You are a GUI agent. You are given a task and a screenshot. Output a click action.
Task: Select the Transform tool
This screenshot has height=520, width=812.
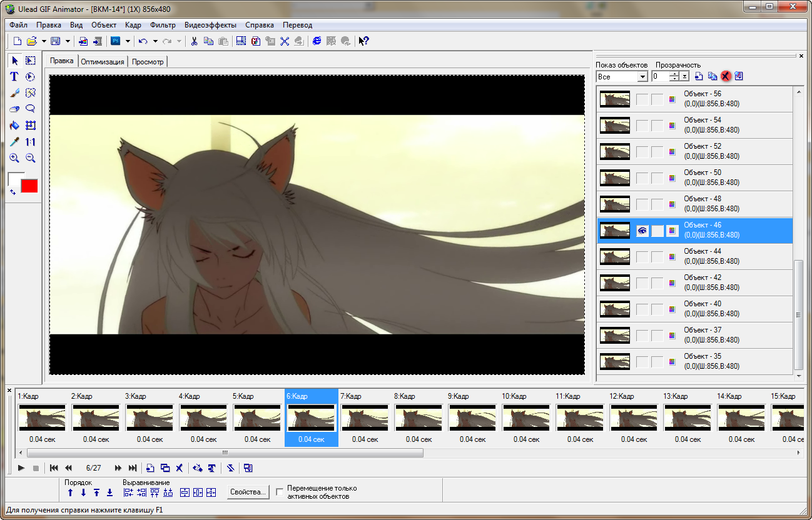click(30, 125)
